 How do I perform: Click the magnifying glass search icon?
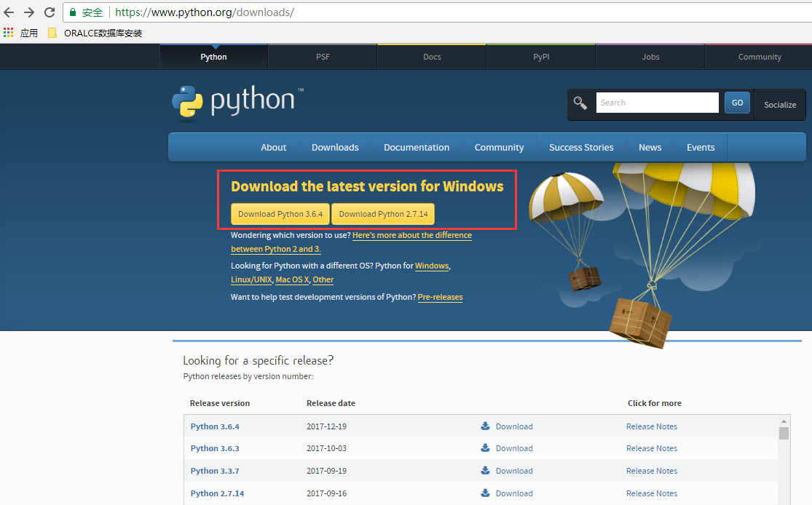tap(580, 103)
